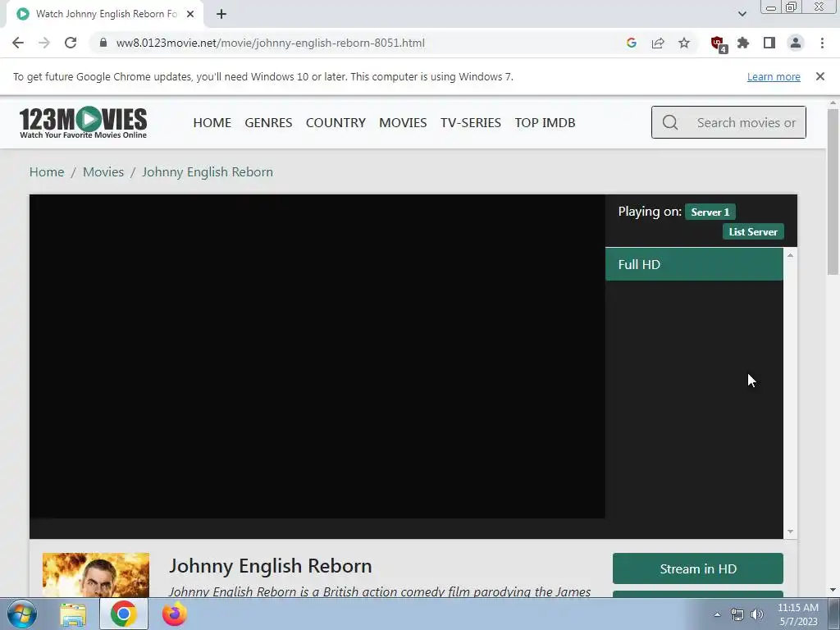840x630 pixels.
Task: Launch Firefox from the taskbar
Action: [x=175, y=614]
